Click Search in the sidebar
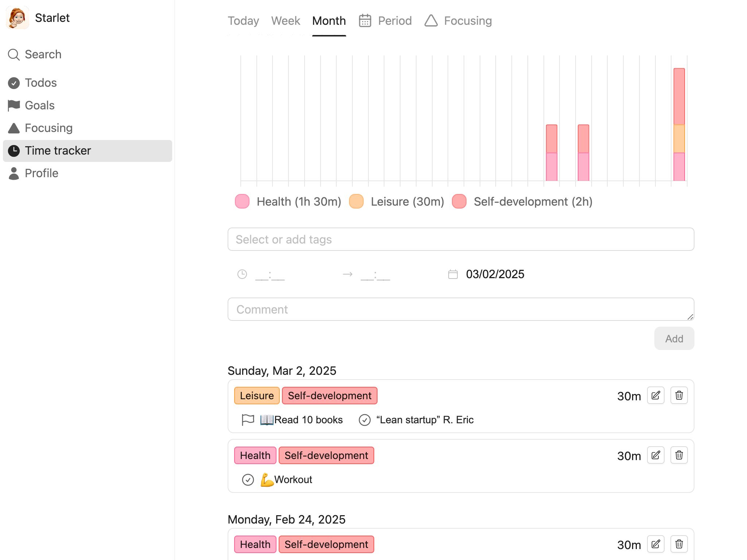This screenshot has width=747, height=560. click(x=88, y=55)
